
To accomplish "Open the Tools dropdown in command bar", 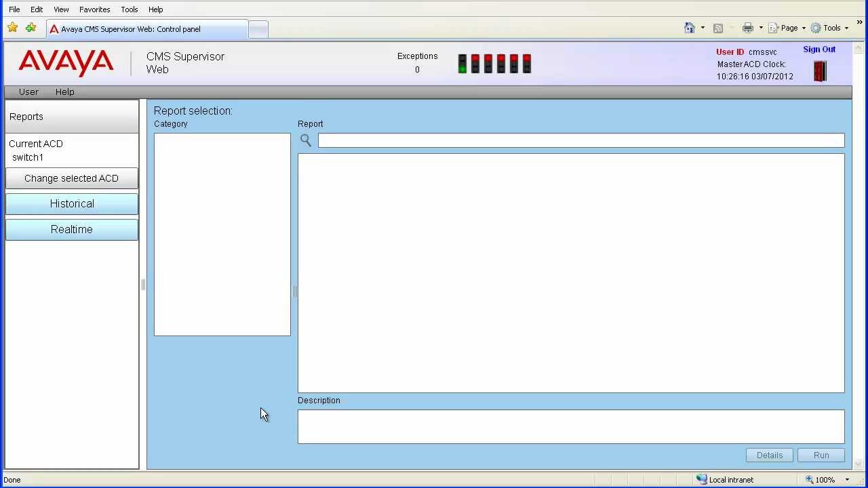I will coord(829,28).
